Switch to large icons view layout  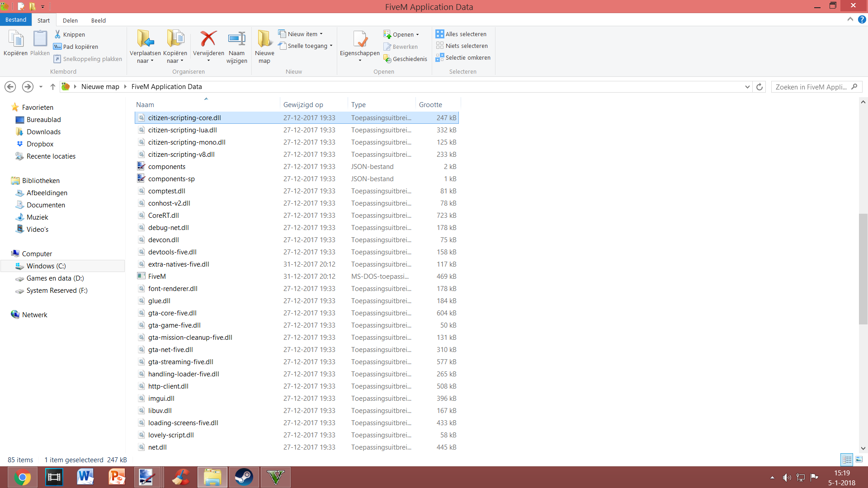click(x=859, y=460)
